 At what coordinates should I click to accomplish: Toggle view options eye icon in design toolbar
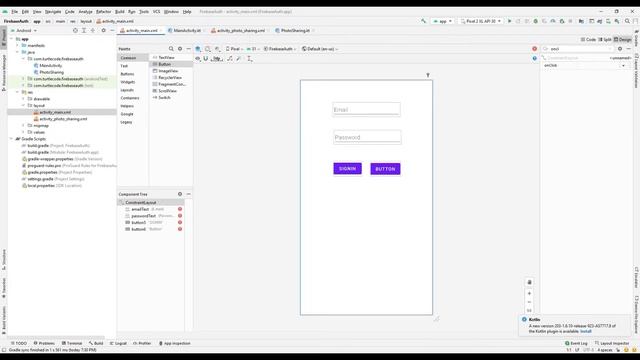click(x=198, y=59)
